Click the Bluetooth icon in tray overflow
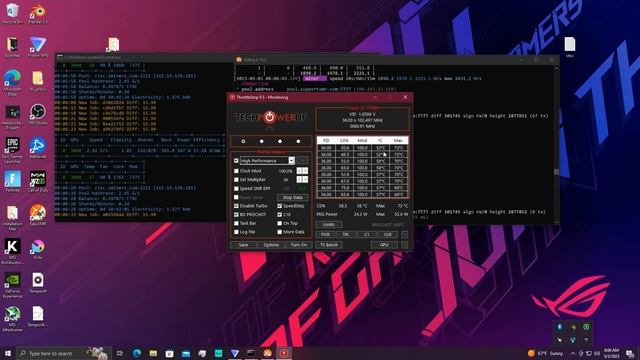The image size is (640, 360). (560, 327)
